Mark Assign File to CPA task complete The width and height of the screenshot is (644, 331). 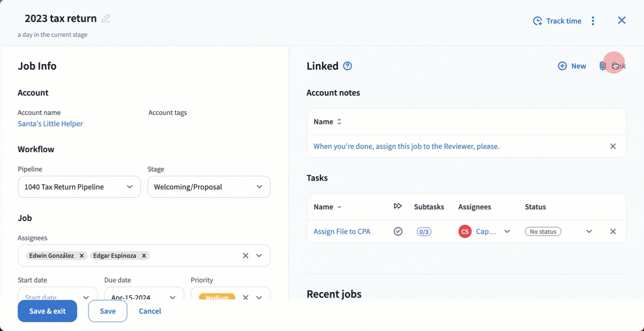click(398, 232)
